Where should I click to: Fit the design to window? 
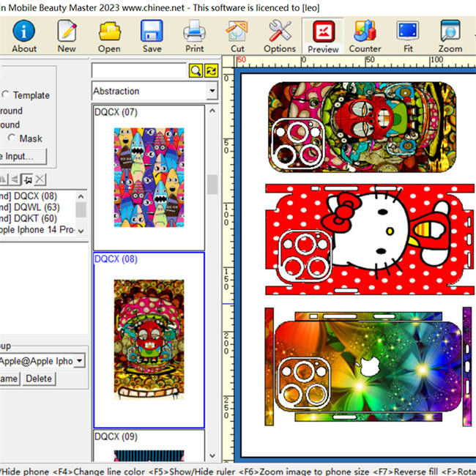pyautogui.click(x=407, y=37)
